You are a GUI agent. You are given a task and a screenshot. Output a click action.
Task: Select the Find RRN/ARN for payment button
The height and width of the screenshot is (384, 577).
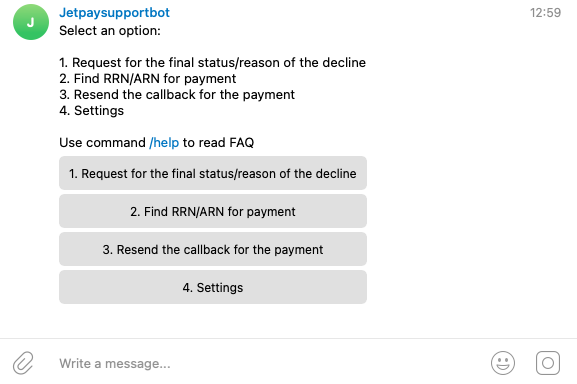[x=213, y=211]
